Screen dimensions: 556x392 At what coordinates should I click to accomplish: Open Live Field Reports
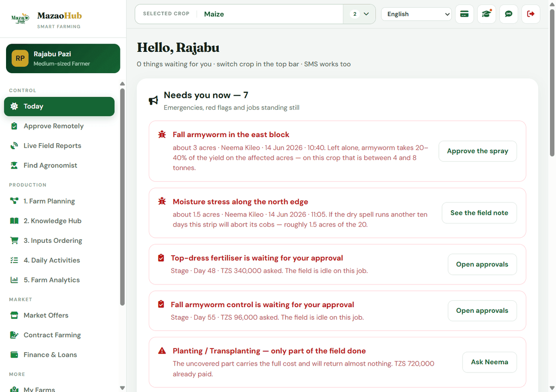(x=59, y=145)
